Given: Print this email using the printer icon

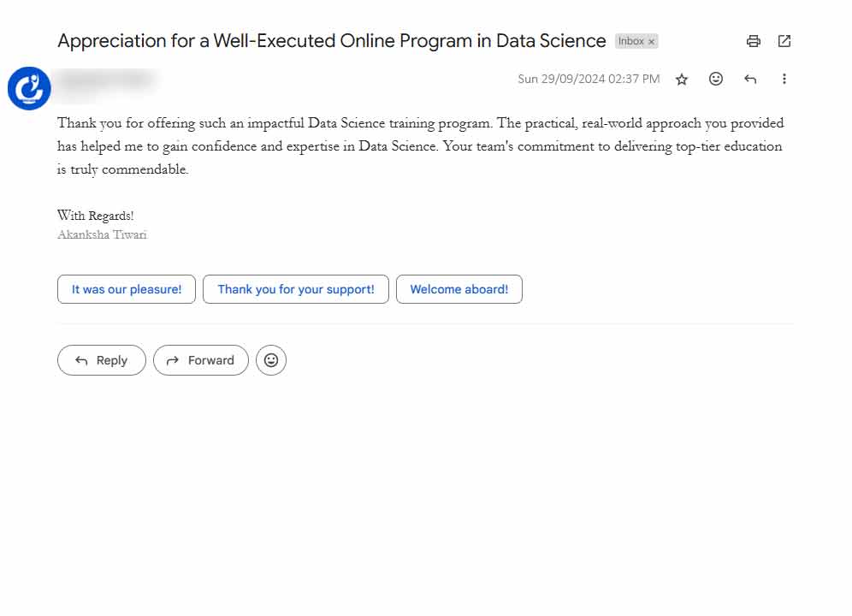Looking at the screenshot, I should click(753, 41).
